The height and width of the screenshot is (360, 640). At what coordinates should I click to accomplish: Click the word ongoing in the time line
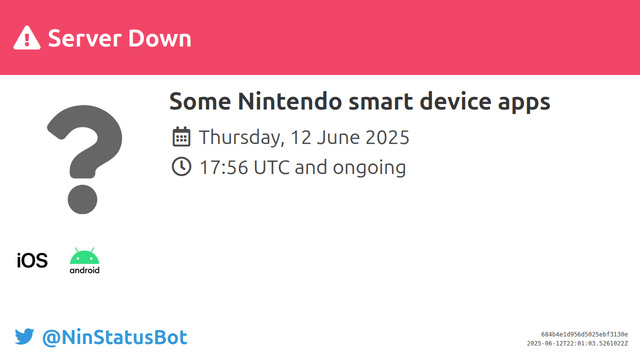click(x=369, y=168)
